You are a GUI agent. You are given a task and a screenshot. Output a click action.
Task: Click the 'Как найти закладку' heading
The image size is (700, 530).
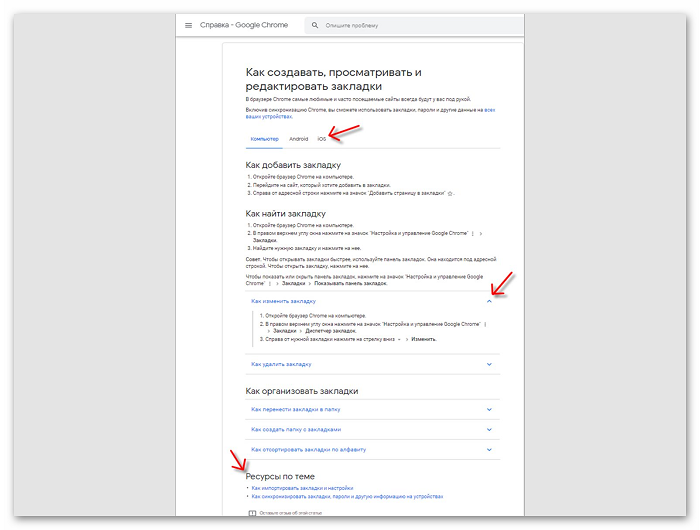click(285, 214)
